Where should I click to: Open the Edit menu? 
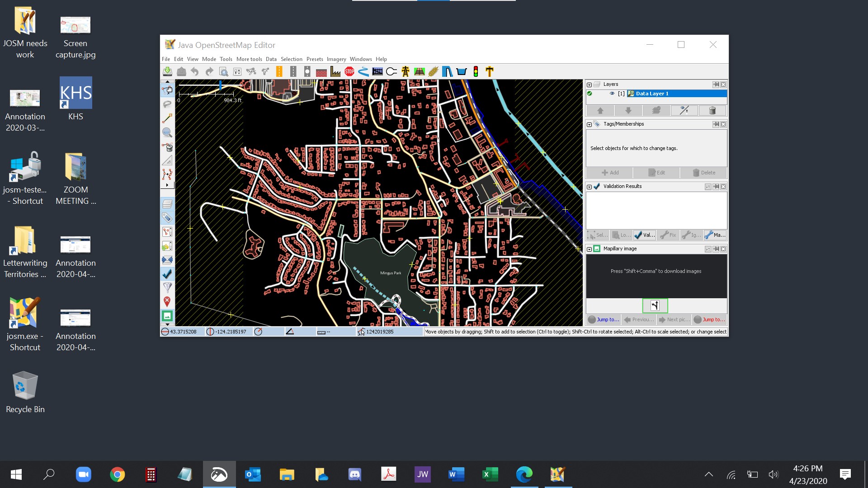point(179,59)
